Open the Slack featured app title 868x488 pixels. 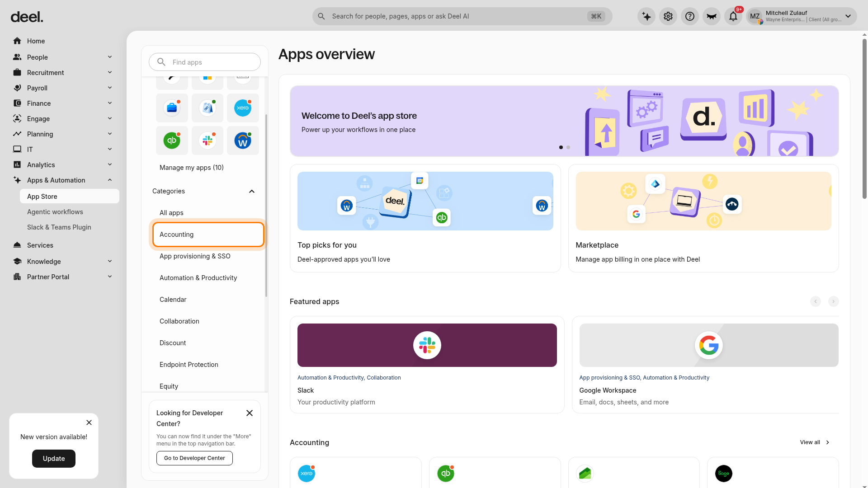click(x=306, y=390)
